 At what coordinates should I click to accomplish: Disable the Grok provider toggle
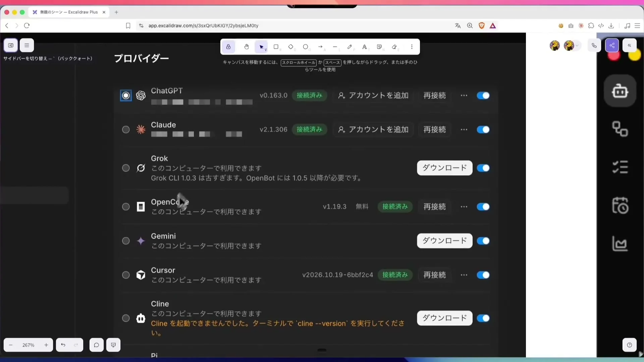coord(483,168)
